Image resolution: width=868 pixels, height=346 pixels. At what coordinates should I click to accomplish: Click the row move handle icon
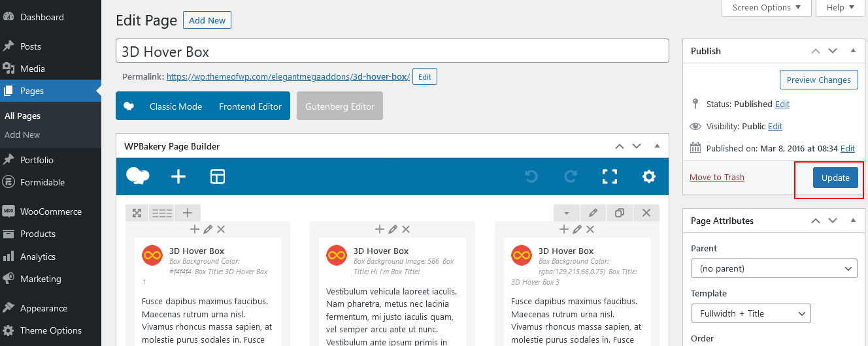pos(137,213)
